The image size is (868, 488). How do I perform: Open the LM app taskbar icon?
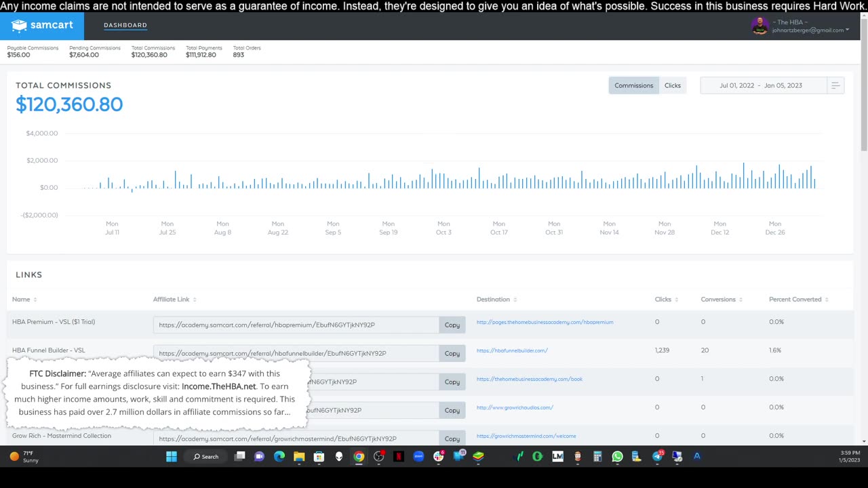tap(557, 456)
